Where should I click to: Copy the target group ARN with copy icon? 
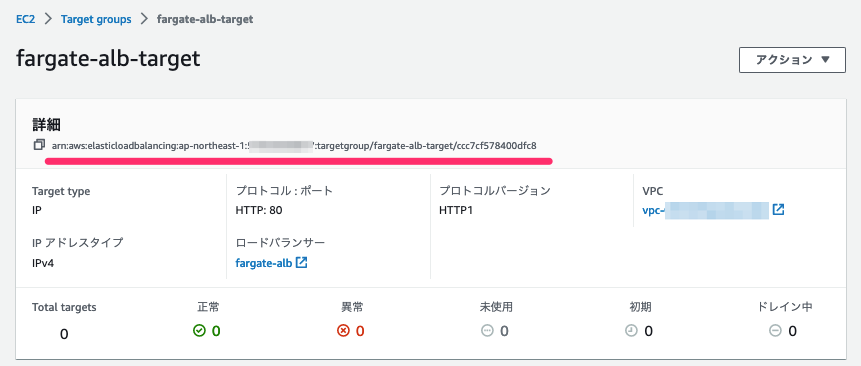pos(38,145)
